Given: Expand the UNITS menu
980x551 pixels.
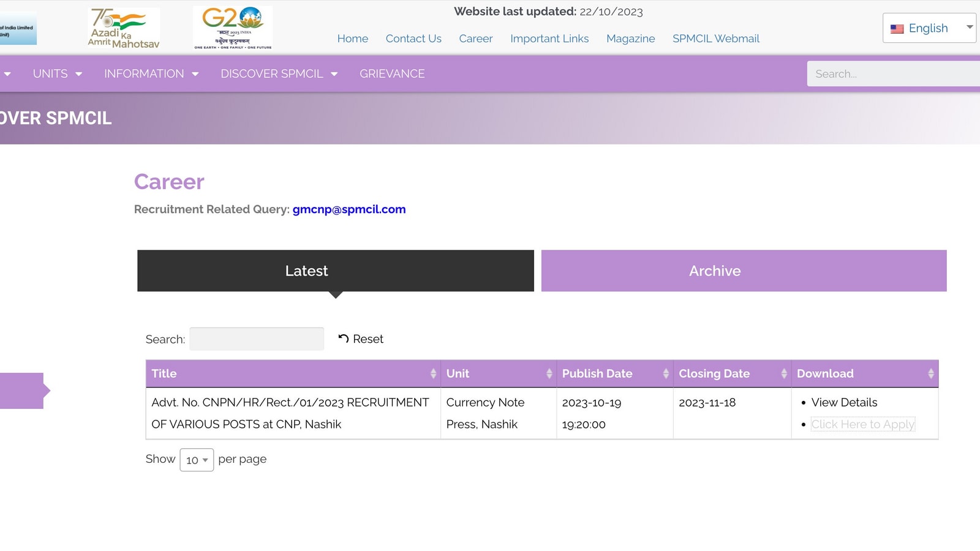Looking at the screenshot, I should click(x=57, y=73).
